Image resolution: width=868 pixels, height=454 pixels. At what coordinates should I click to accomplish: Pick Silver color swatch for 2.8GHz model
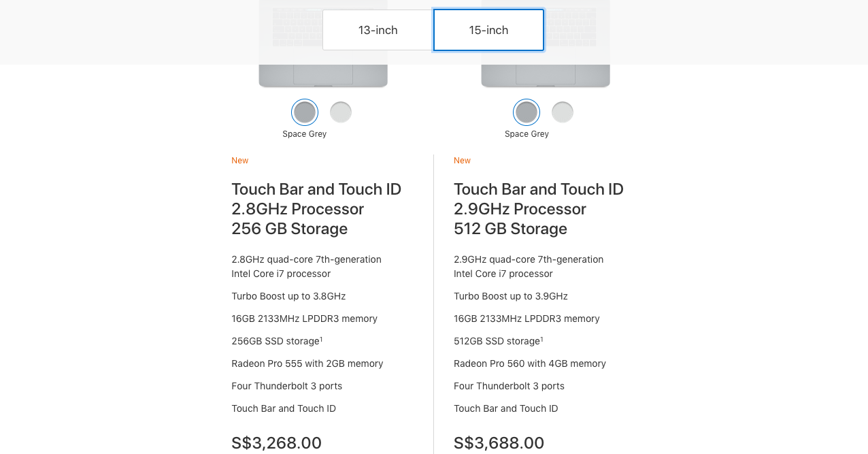click(x=341, y=112)
